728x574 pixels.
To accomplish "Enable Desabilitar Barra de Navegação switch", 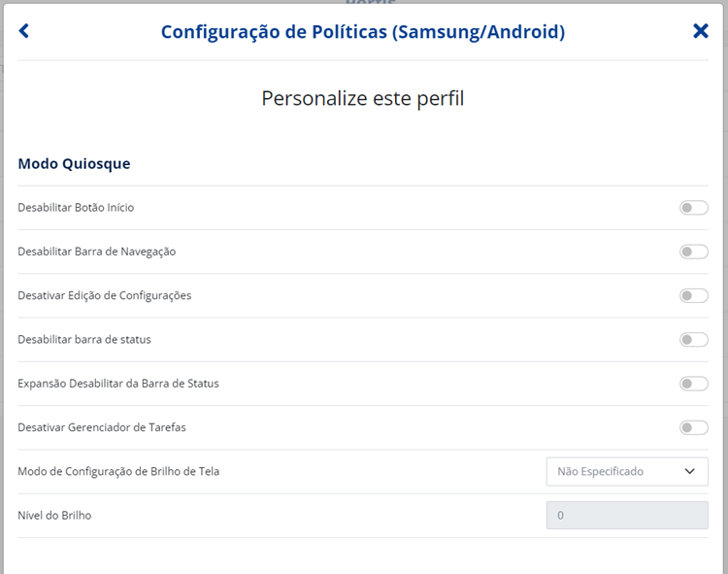I will tap(694, 252).
